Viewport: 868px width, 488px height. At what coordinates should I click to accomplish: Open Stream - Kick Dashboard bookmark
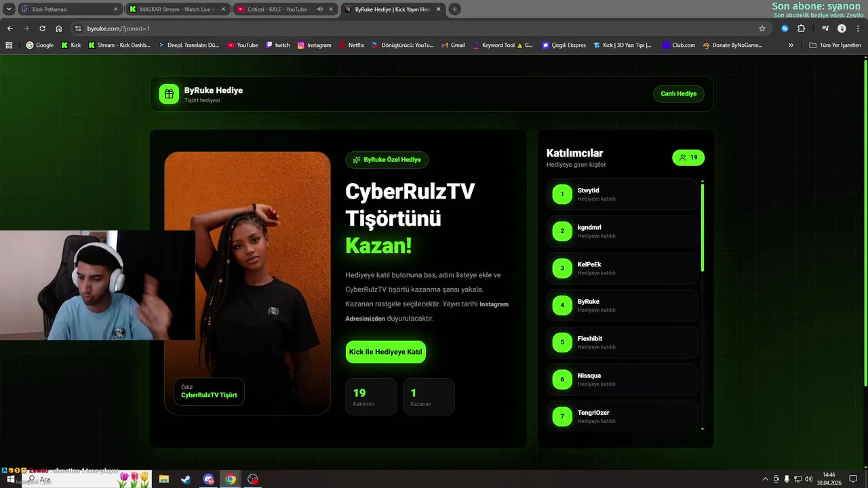pyautogui.click(x=119, y=45)
